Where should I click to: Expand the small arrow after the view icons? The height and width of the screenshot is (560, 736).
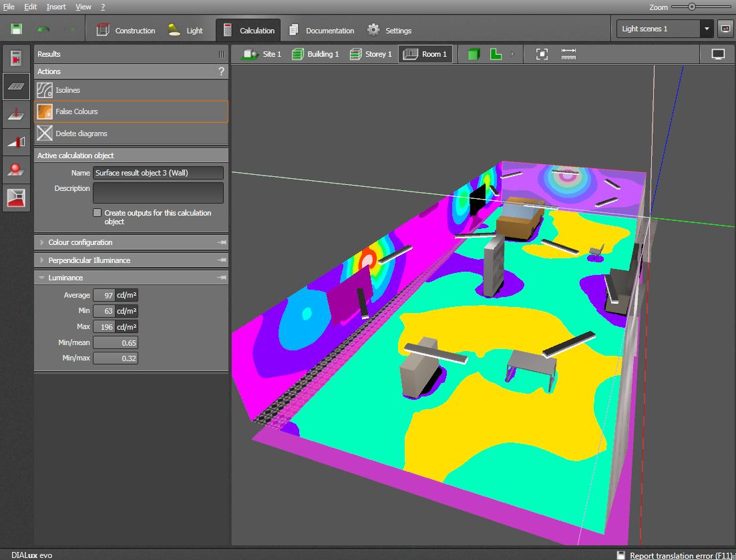click(x=512, y=55)
